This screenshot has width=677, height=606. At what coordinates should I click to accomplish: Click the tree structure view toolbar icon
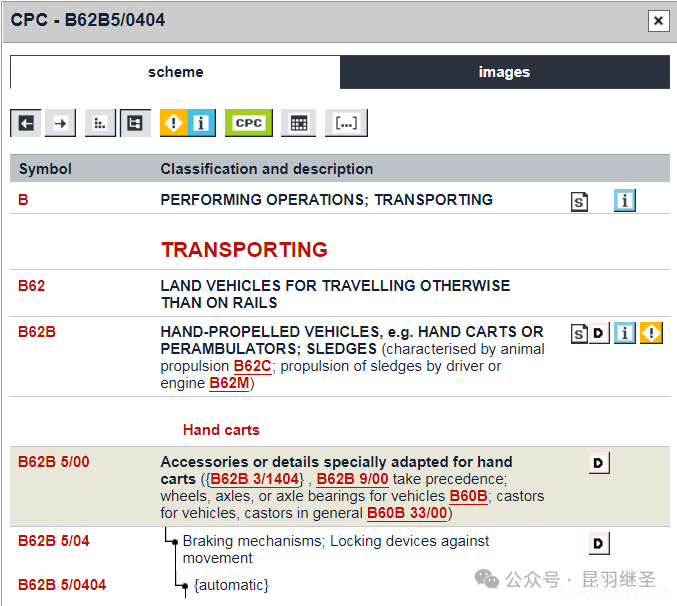click(x=135, y=123)
